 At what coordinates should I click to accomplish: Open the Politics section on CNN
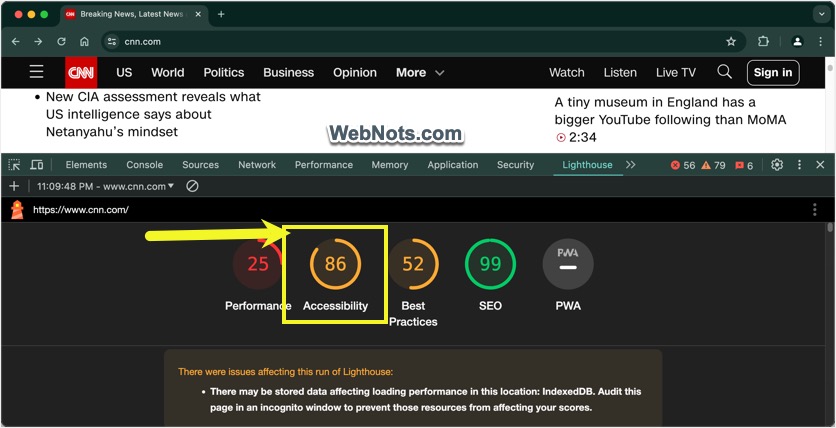tap(224, 72)
